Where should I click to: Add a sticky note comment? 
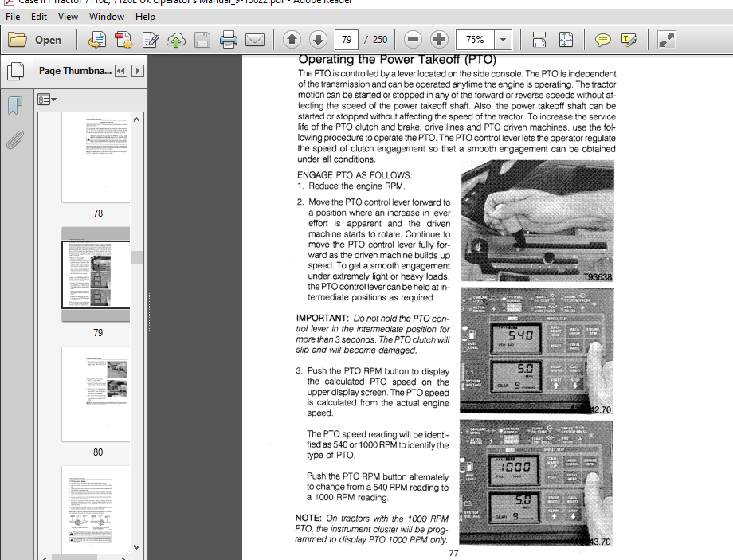point(602,40)
